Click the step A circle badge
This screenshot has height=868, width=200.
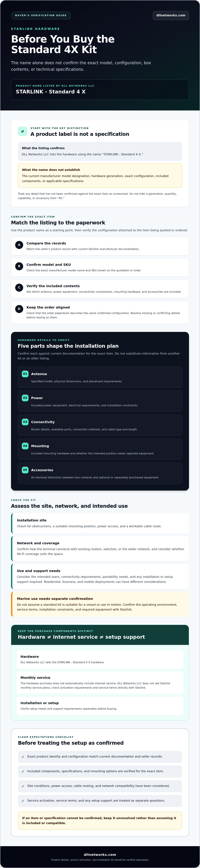pos(19,245)
